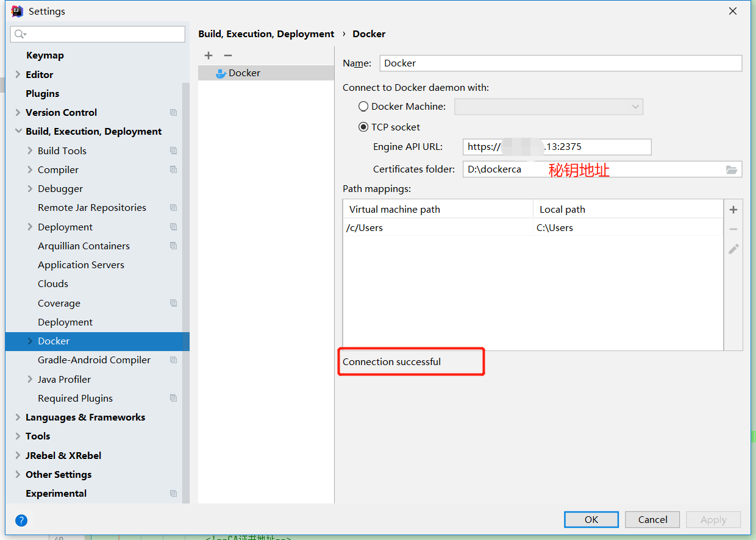The width and height of the screenshot is (756, 540).
Task: Click the Local path column header
Action: pos(628,209)
